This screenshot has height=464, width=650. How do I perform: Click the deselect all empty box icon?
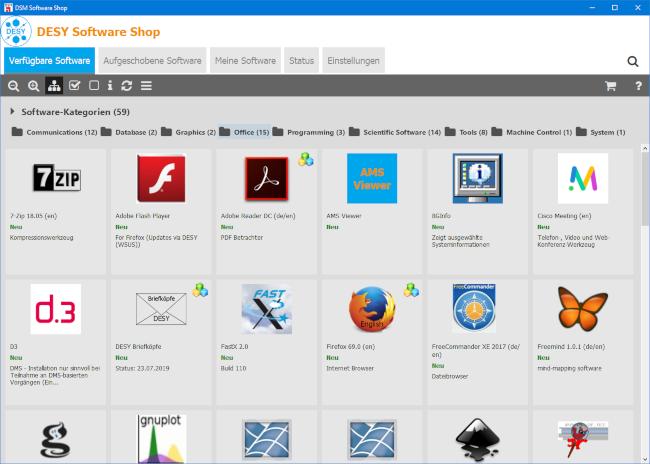pyautogui.click(x=94, y=85)
